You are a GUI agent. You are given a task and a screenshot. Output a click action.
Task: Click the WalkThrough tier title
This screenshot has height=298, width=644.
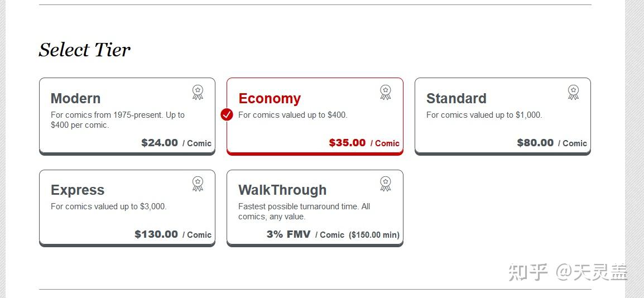tap(282, 190)
